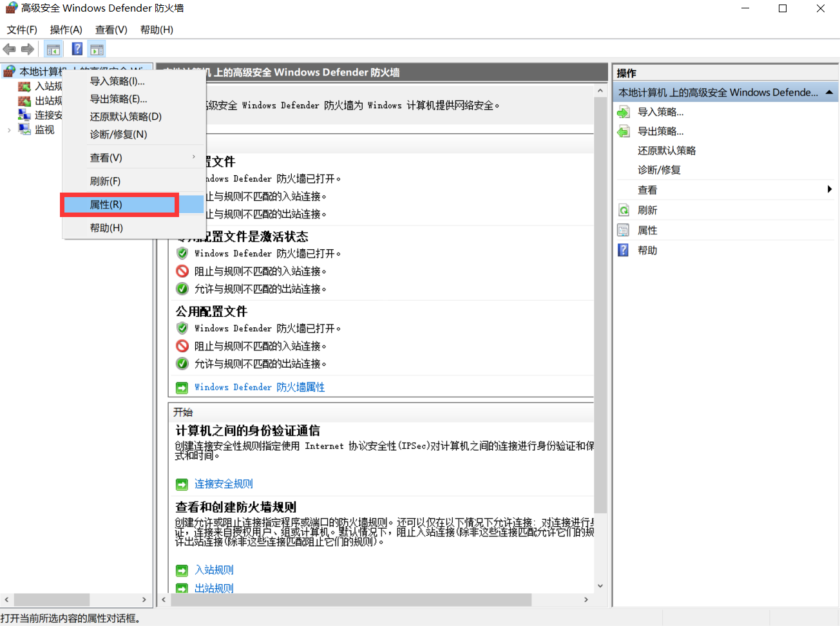Click the Forward arrow toolbar icon
This screenshot has height=626, width=840.
click(27, 49)
